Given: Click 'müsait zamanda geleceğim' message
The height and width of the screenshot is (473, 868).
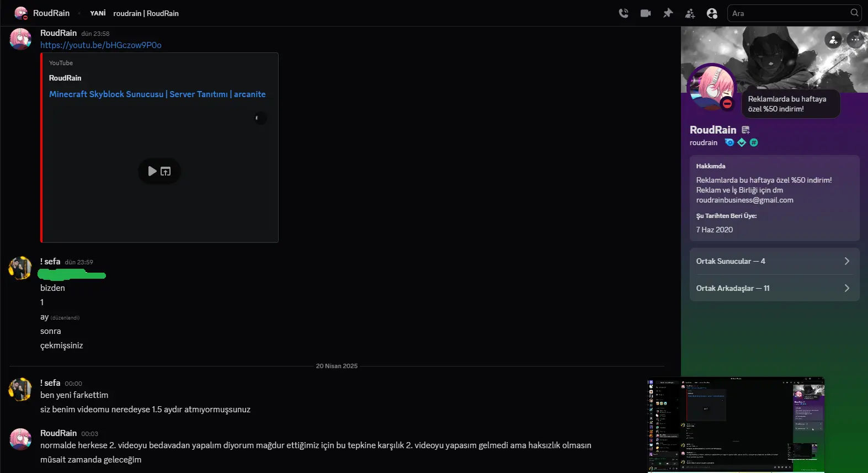Looking at the screenshot, I should 90,460.
